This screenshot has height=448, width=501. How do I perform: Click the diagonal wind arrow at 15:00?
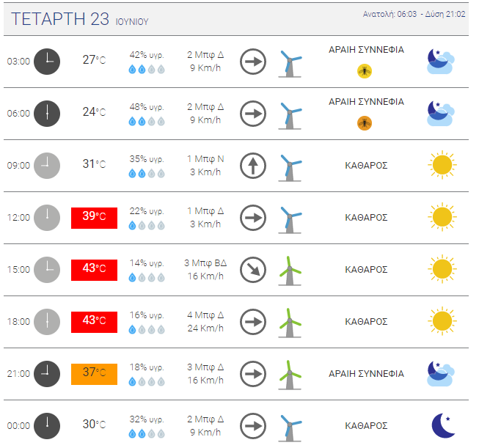click(253, 270)
